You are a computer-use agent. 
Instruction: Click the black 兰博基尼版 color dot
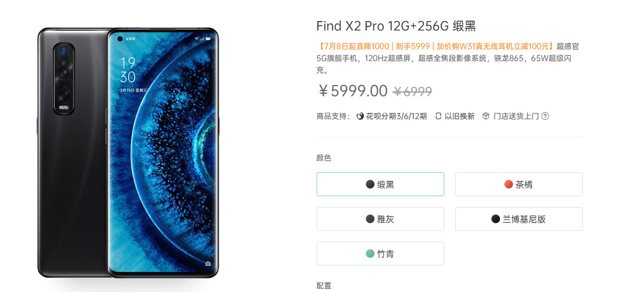[x=496, y=219]
